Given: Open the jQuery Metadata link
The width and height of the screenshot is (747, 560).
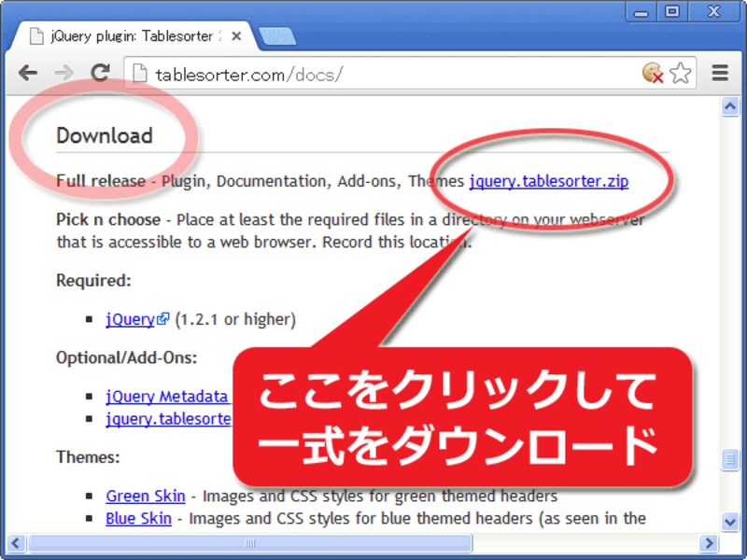Looking at the screenshot, I should click(x=167, y=397).
